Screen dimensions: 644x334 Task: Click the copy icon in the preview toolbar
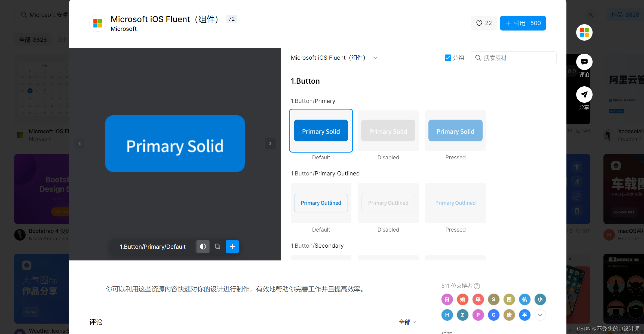point(217,247)
